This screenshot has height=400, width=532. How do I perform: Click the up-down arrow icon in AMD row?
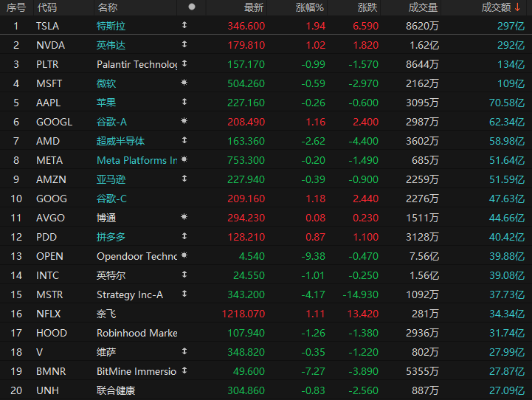(x=184, y=140)
